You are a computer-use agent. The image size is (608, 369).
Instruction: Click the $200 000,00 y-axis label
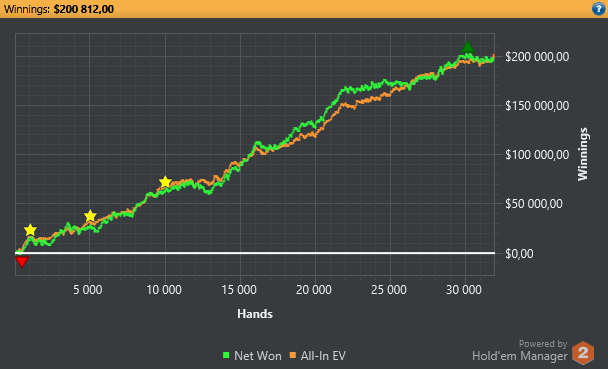click(537, 57)
